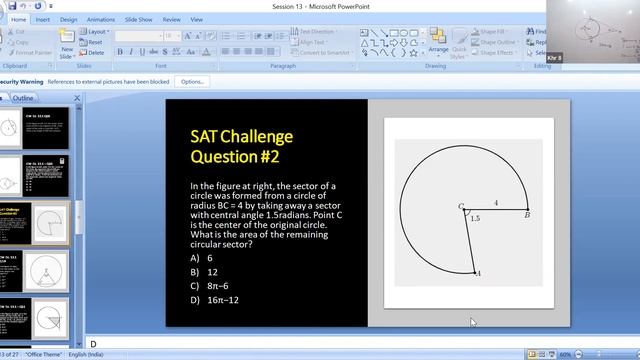
Task: Reset the slide layout
Action: (x=91, y=42)
